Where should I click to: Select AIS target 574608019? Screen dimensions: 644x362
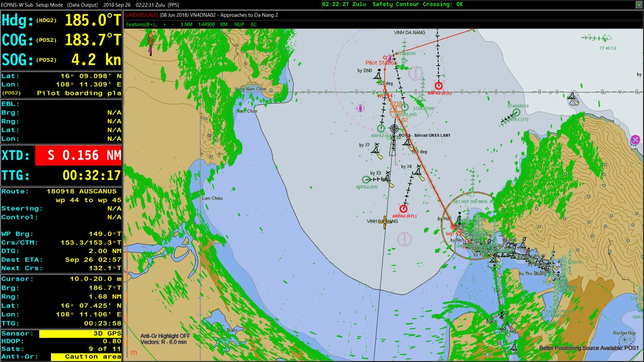[516, 113]
